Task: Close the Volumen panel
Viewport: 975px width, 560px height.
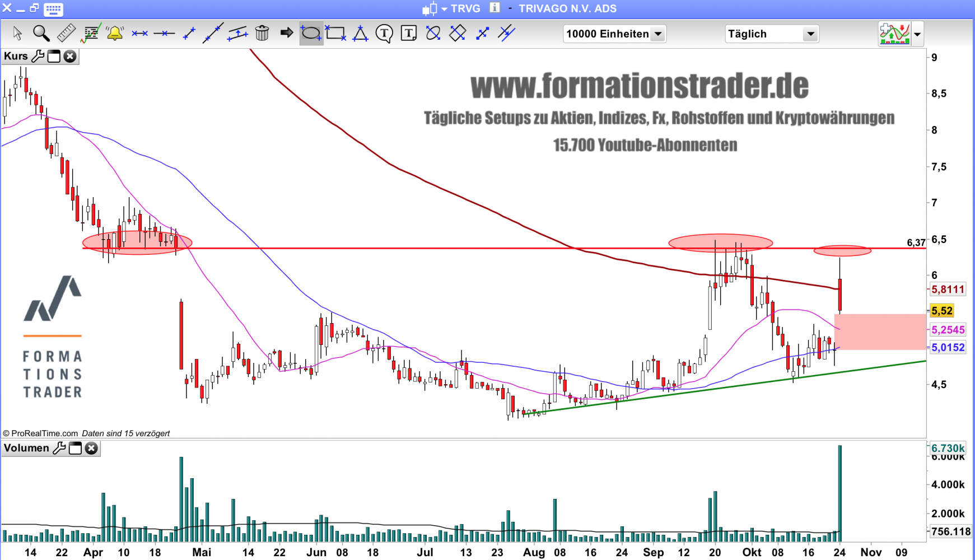Action: pos(91,448)
